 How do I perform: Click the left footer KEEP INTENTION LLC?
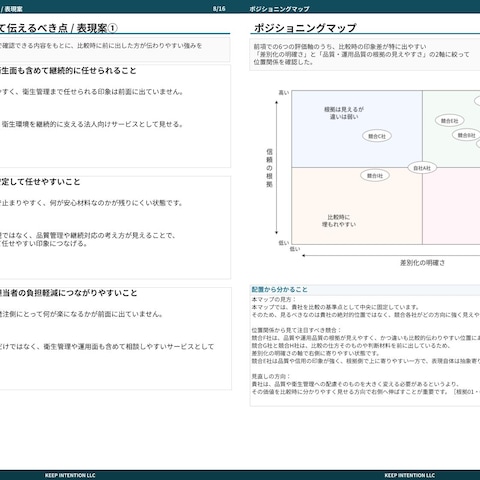(x=70, y=475)
